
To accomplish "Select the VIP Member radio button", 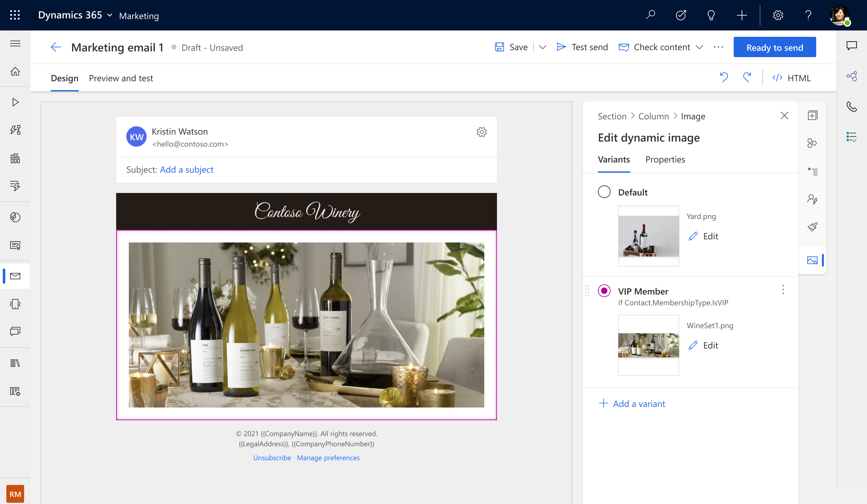I will click(x=604, y=290).
